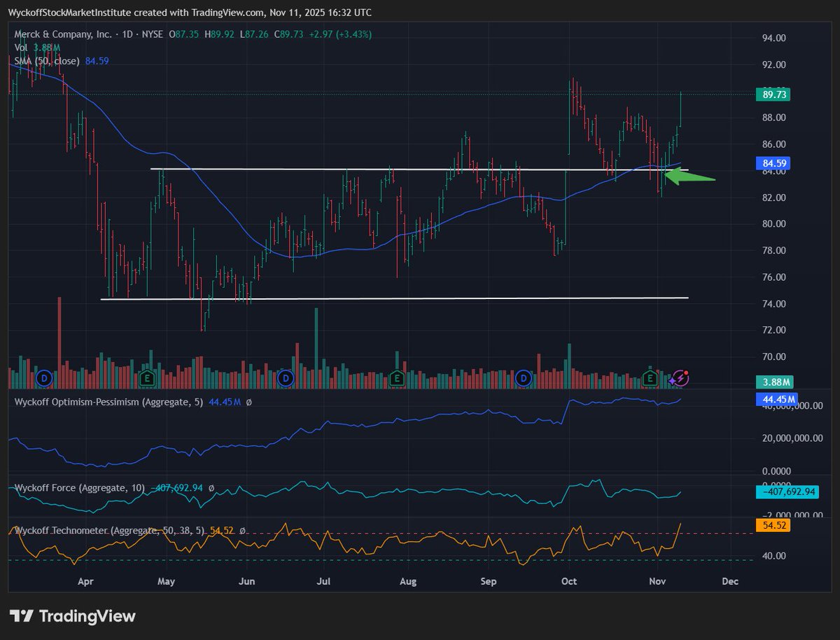The height and width of the screenshot is (640, 840).
Task: Select the Wyckoff Optimism-Pessimism indicator title
Action: click(x=109, y=403)
